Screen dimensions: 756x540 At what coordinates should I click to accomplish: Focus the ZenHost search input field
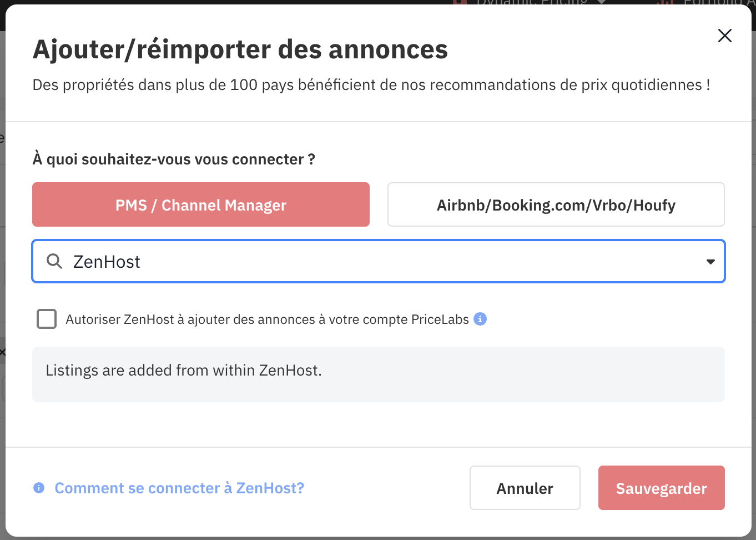[x=377, y=262]
